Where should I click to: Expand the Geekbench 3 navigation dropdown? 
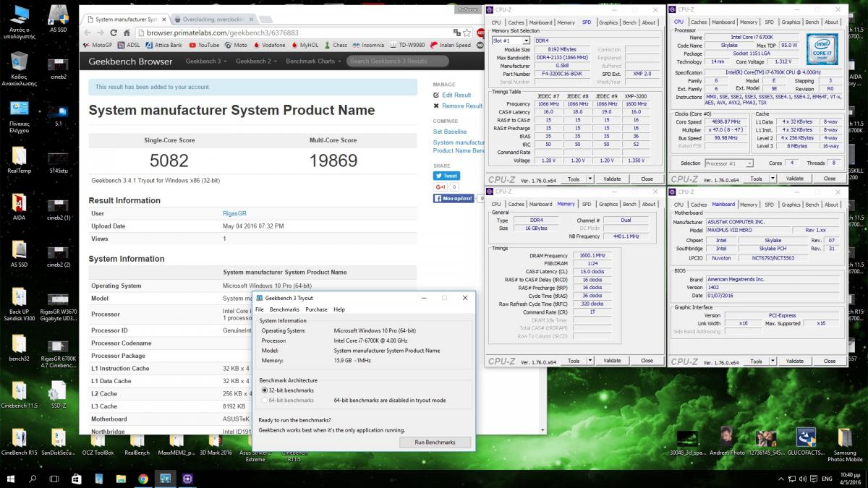tap(205, 61)
